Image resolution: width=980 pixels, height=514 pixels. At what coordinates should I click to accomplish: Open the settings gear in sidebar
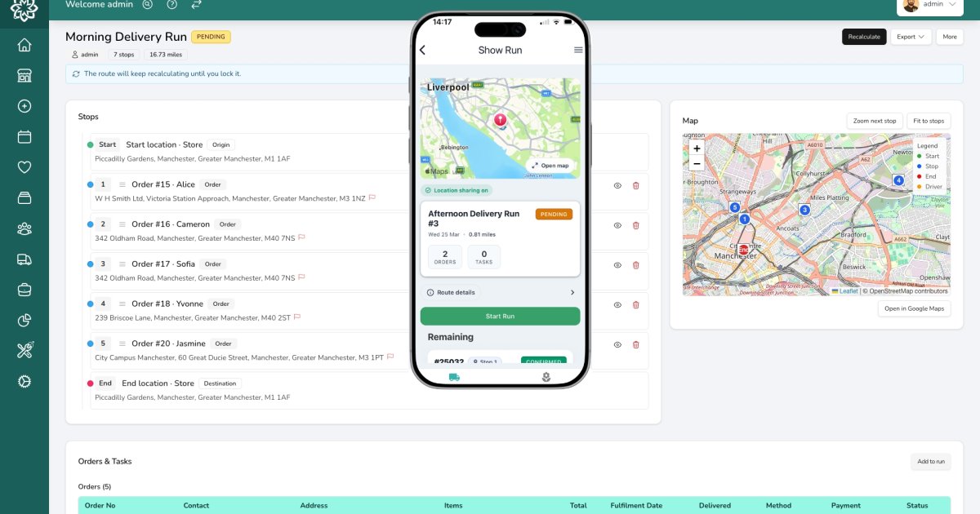pos(24,381)
